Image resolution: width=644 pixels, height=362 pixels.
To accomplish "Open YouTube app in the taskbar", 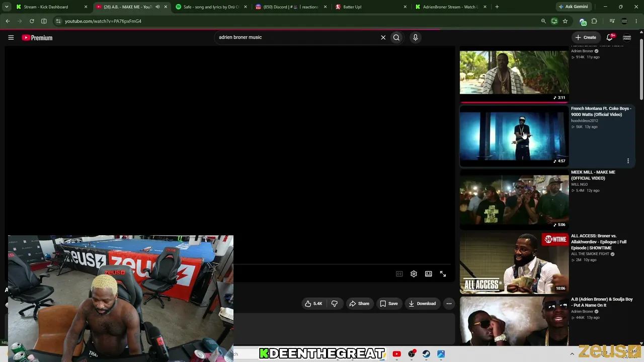I will pyautogui.click(x=396, y=354).
